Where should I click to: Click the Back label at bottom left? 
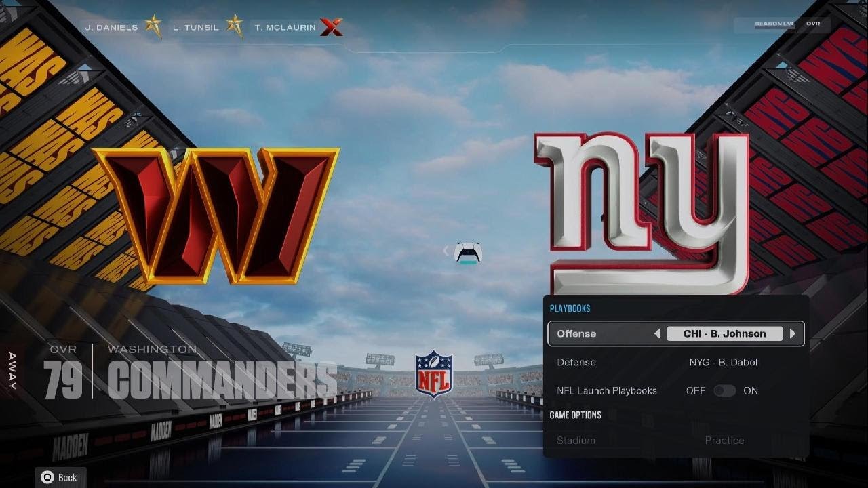[67, 477]
